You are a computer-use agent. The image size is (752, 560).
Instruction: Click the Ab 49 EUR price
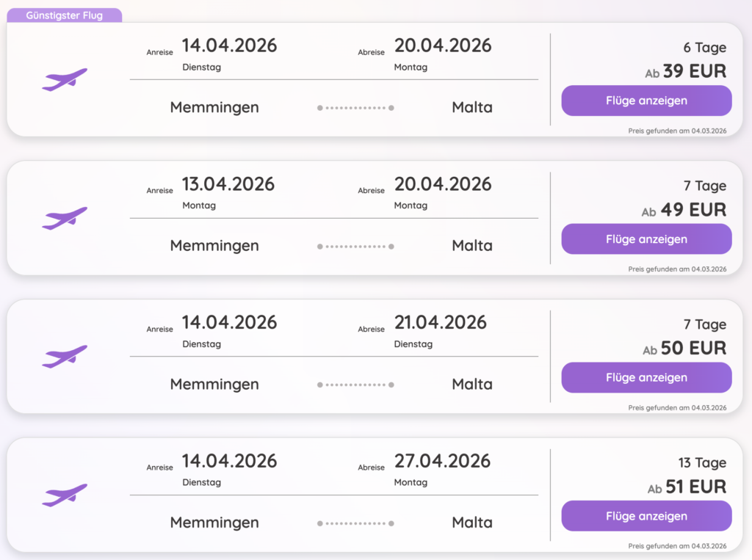[684, 210]
